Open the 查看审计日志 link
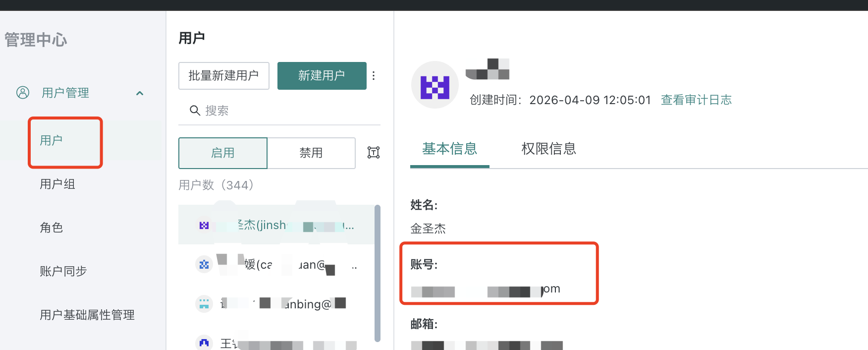868x350 pixels. point(696,100)
